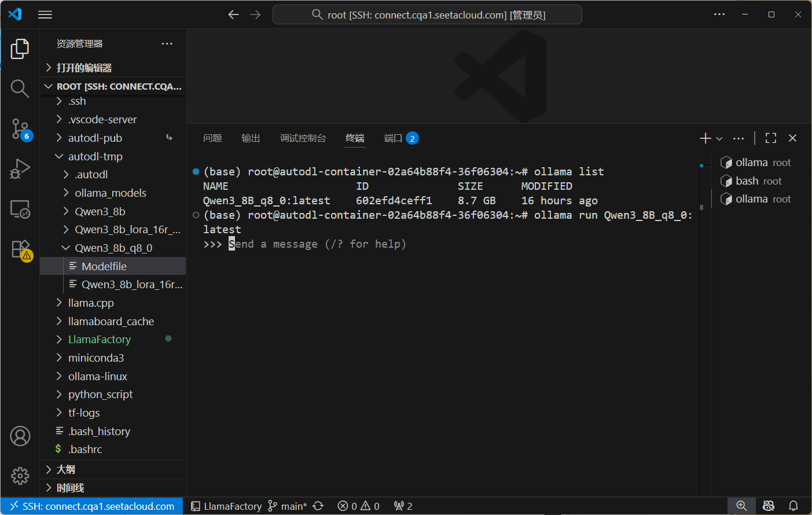Viewport: 812px width, 515px height.
Task: Open Manage gear settings menu
Action: pyautogui.click(x=20, y=476)
